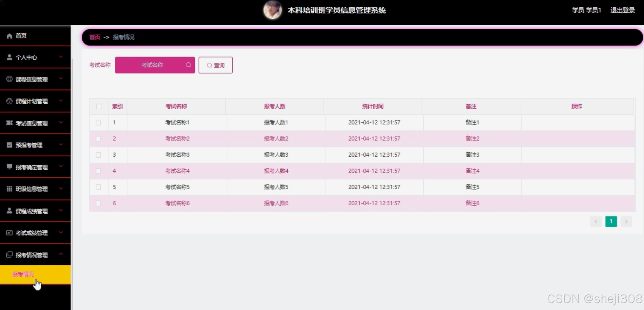Click the 操作 column header
Screen dimensions: 644x310
pos(577,106)
